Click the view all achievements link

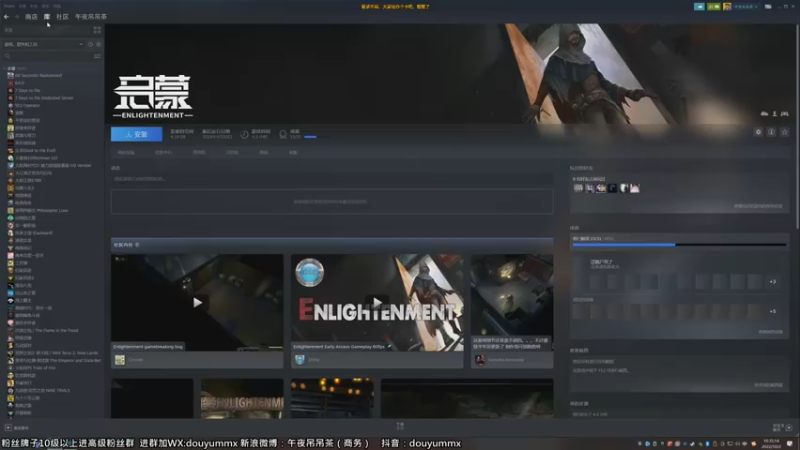[770, 332]
